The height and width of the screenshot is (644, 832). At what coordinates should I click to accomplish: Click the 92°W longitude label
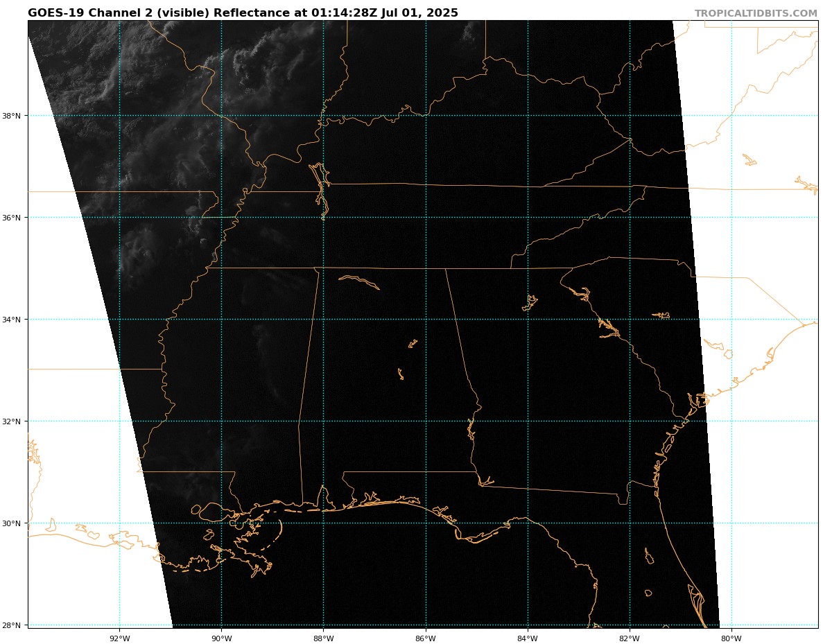pos(119,638)
